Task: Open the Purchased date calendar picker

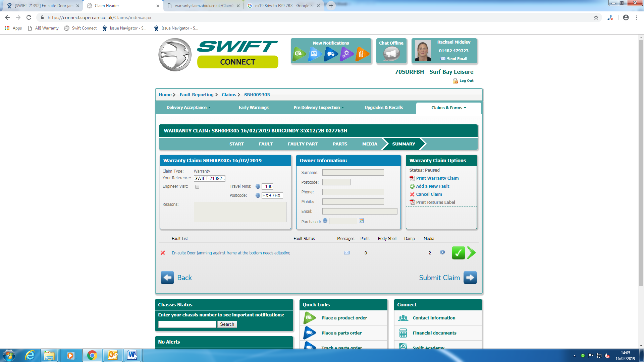Action: (361, 221)
